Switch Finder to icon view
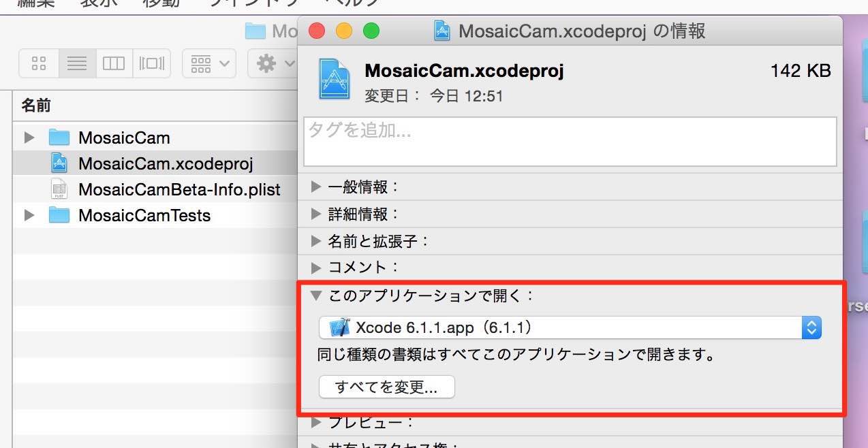The image size is (868, 448). pyautogui.click(x=39, y=64)
